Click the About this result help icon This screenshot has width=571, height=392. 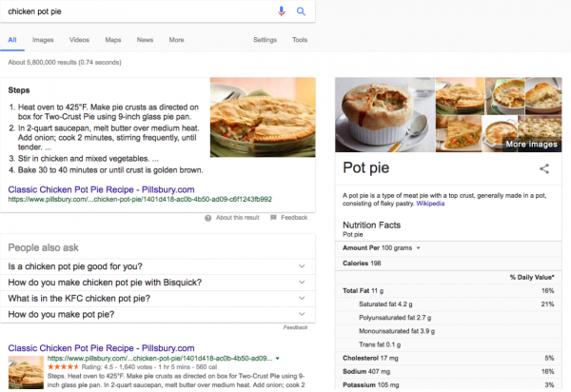[x=209, y=218]
